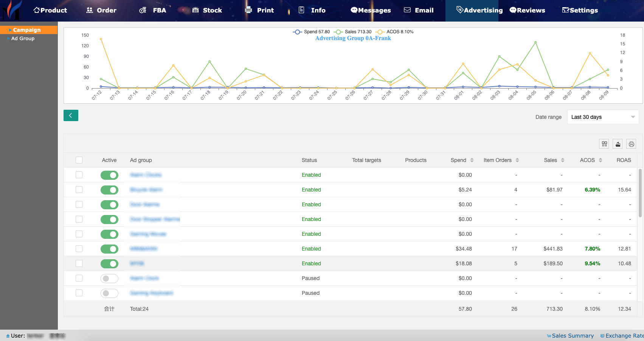Screen dimensions: 644x341
Task: Click the green back arrow button
Action: pyautogui.click(x=71, y=115)
